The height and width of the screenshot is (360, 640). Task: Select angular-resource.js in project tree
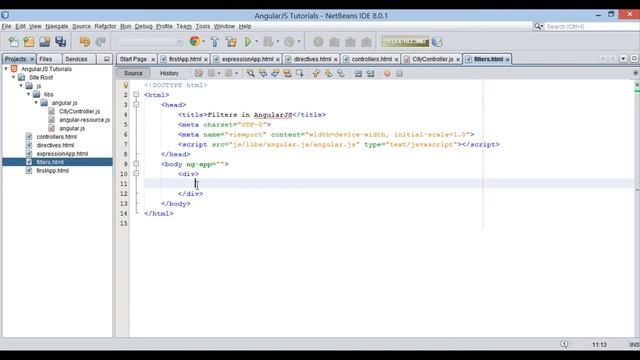84,120
